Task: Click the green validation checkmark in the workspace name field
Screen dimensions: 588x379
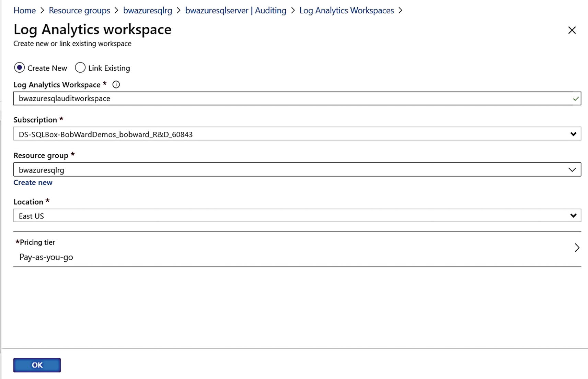Action: [576, 99]
